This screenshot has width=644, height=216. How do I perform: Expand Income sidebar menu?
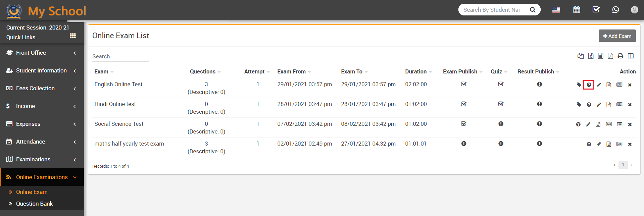[42, 106]
